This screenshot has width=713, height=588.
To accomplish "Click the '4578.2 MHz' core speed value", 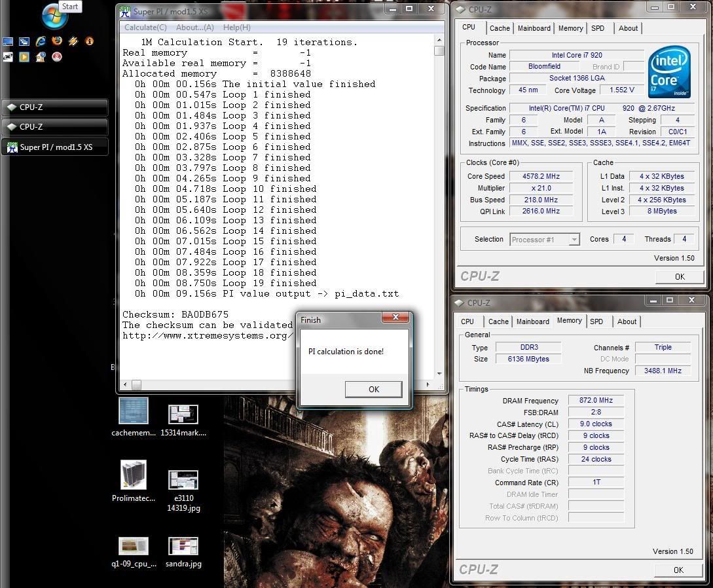I will point(541,176).
